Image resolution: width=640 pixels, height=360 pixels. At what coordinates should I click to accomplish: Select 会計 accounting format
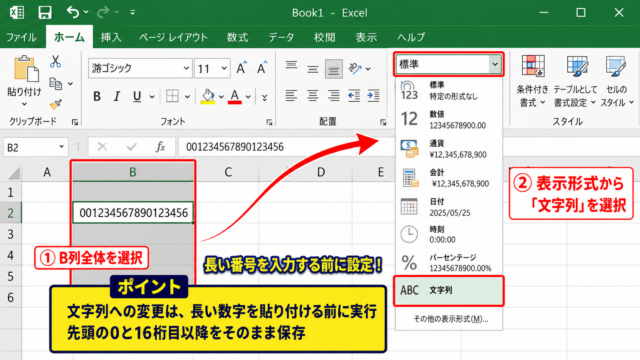[449, 178]
